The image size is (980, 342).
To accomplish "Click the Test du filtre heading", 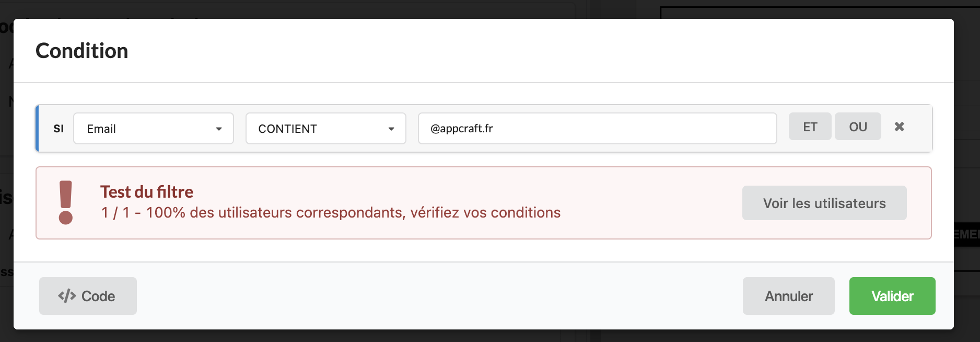I will tap(147, 192).
